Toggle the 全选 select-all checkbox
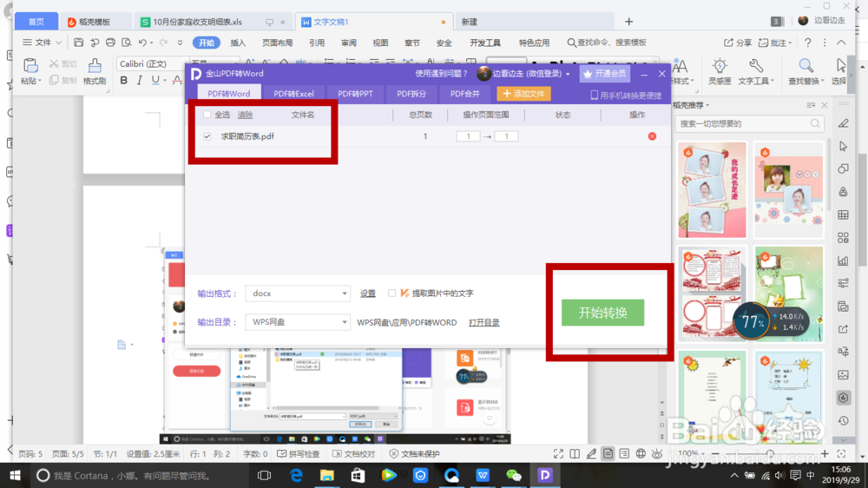The height and width of the screenshot is (488, 868). (207, 115)
